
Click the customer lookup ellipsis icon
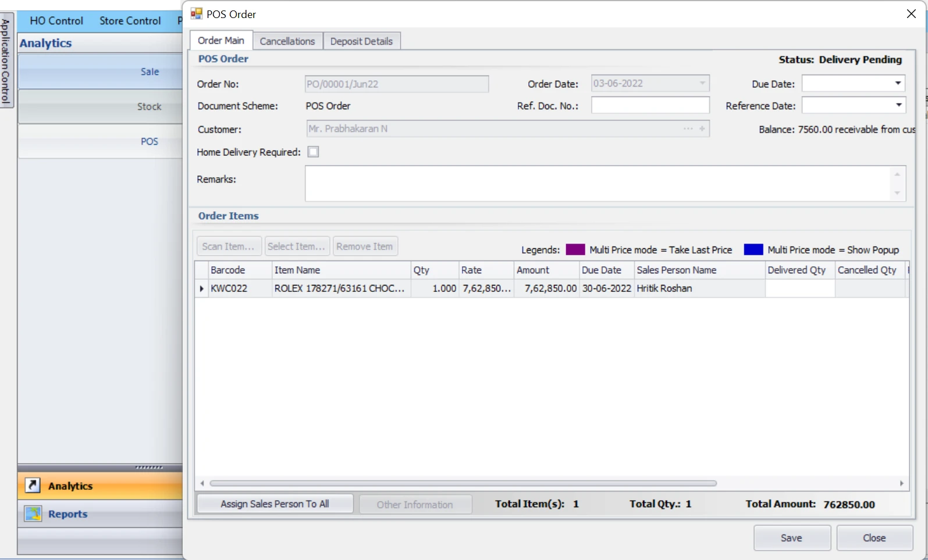click(x=688, y=129)
